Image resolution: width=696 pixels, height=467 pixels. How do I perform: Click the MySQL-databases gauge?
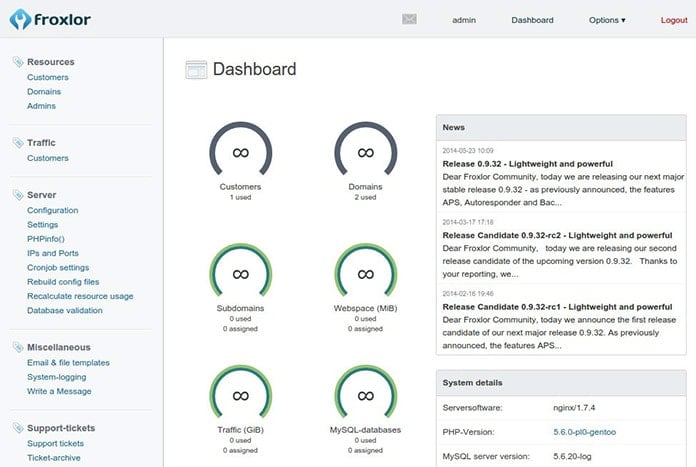[365, 392]
